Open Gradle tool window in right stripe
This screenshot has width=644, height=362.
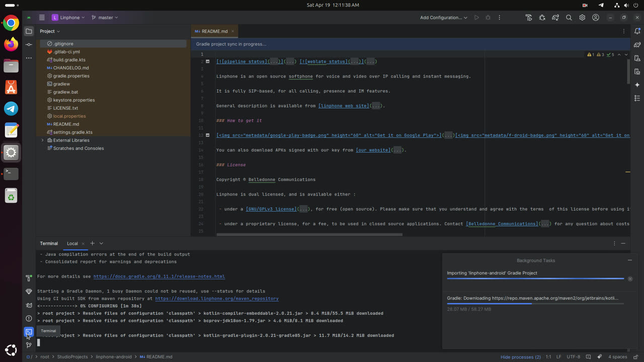(x=637, y=45)
